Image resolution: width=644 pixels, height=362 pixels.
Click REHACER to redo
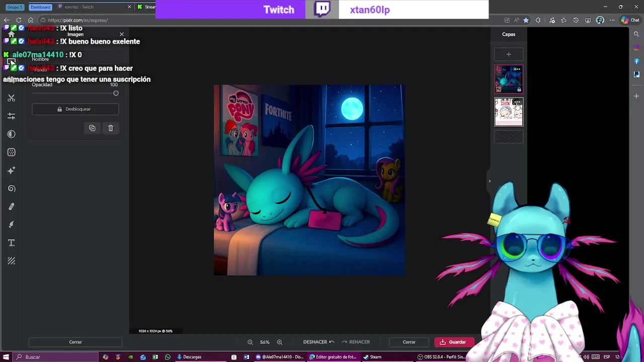[356, 342]
